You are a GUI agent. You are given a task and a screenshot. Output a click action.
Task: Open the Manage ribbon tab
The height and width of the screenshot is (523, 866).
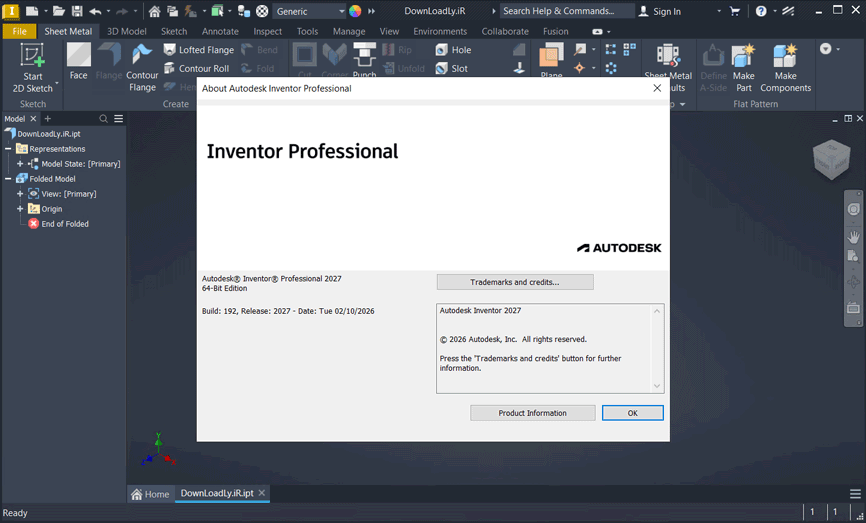click(x=348, y=31)
